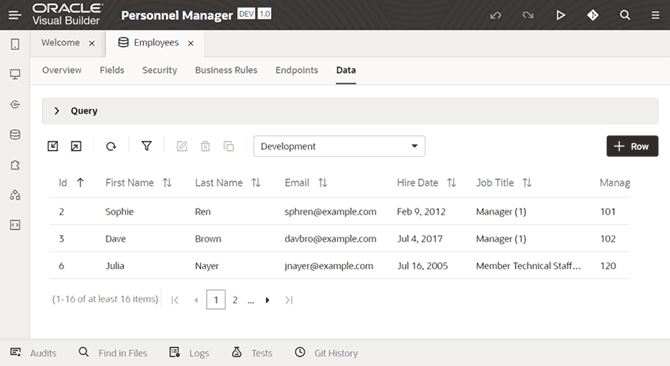Open the Business Rules tab

[226, 70]
